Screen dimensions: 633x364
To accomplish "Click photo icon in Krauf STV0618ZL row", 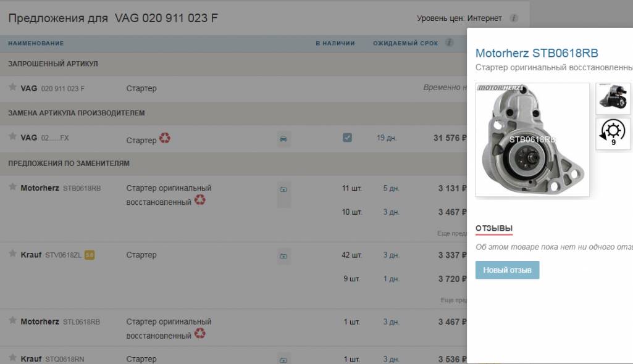I will [x=283, y=255].
